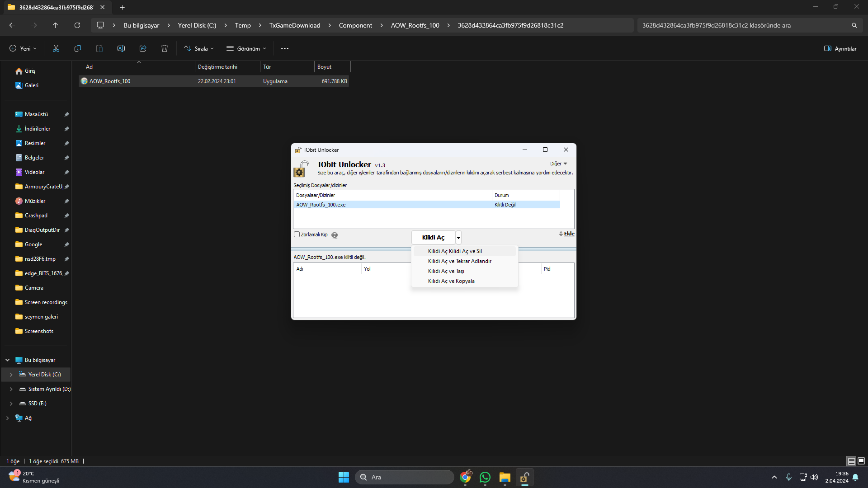
Task: Select Kilidi Aç ve Kopyala menu entry
Action: [451, 281]
